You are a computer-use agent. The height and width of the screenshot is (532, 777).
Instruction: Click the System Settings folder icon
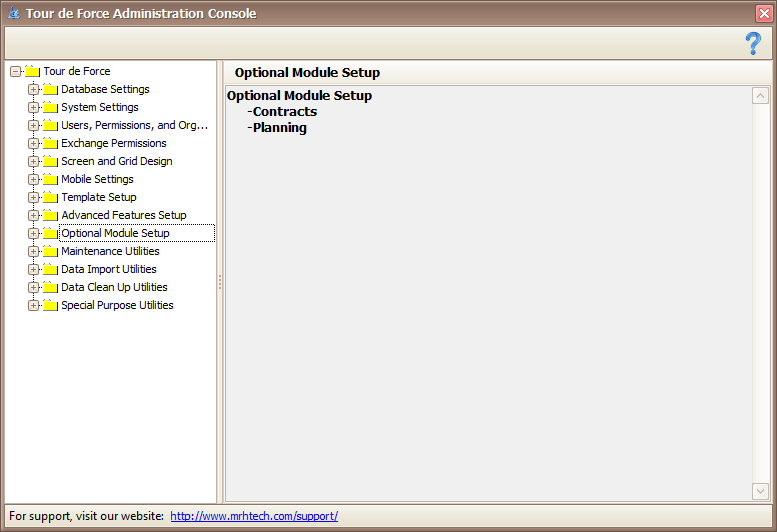(x=51, y=107)
